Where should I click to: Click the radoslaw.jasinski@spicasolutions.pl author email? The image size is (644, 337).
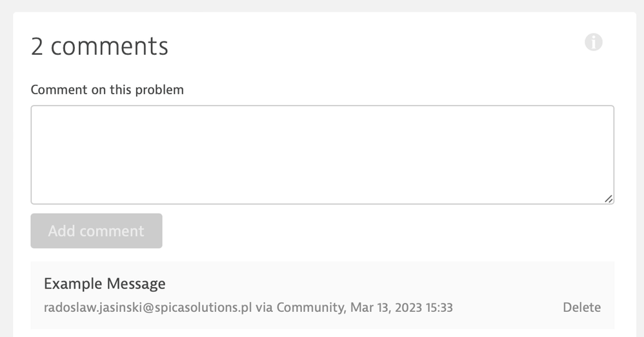point(147,307)
